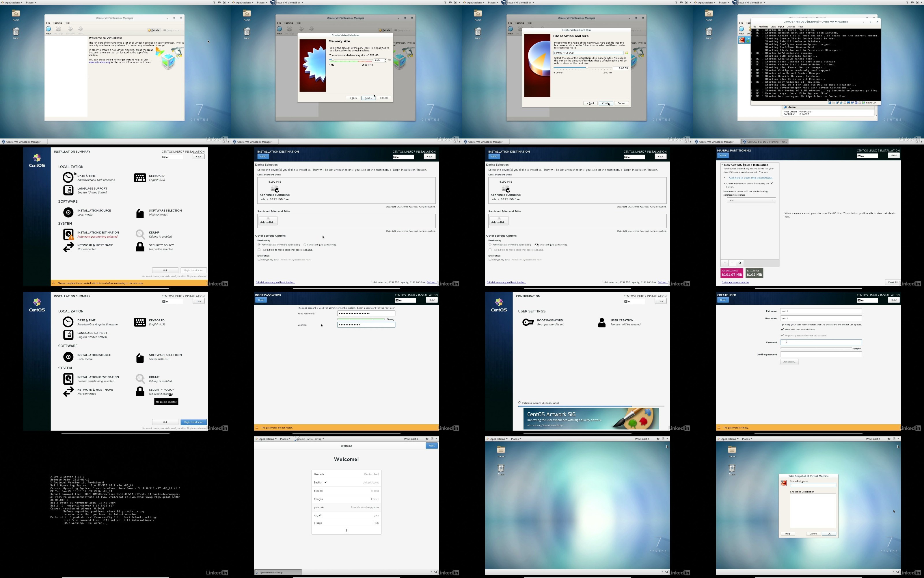This screenshot has height=578, width=924.
Task: Click the plus button to add a mount point
Action: coord(725,263)
